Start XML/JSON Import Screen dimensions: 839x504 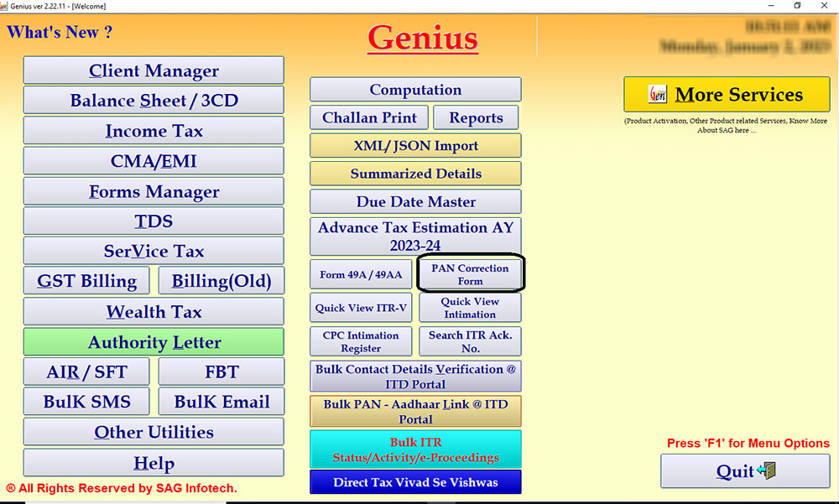[415, 145]
